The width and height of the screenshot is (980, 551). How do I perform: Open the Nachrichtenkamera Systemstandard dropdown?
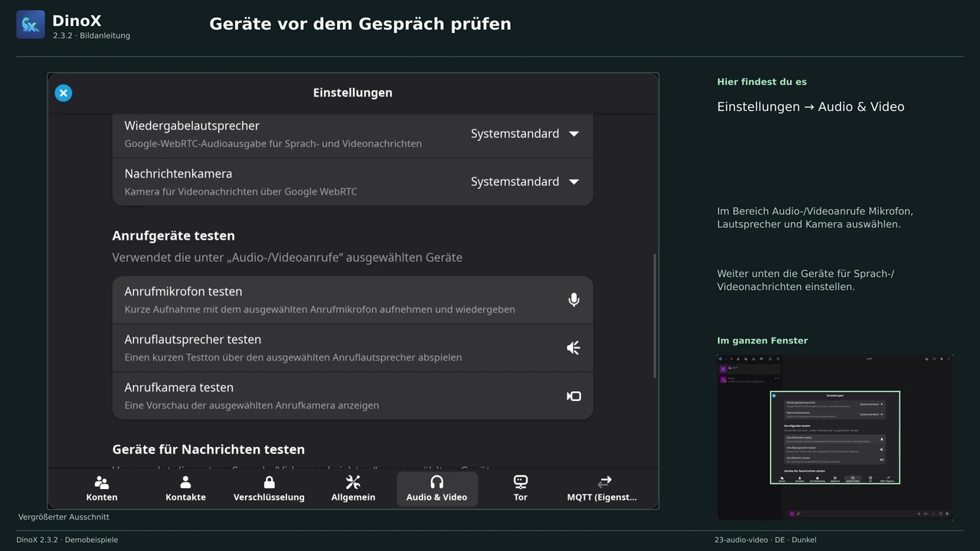click(x=525, y=182)
